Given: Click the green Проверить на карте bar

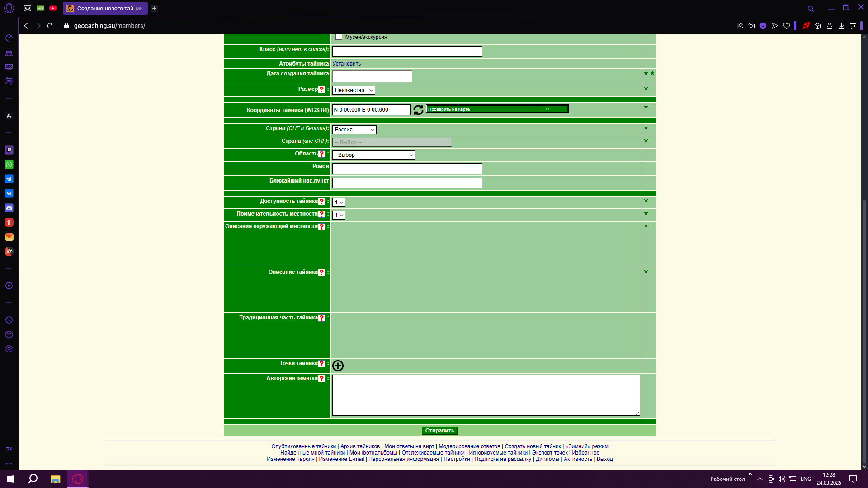Looking at the screenshot, I should coord(496,109).
